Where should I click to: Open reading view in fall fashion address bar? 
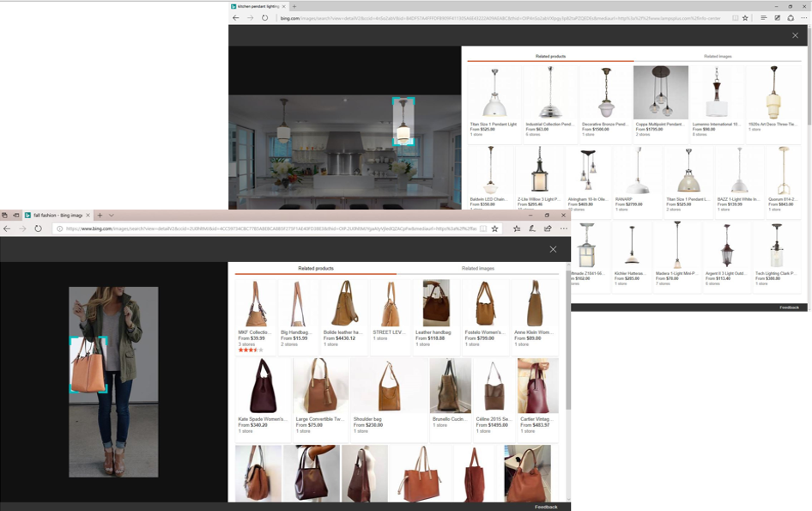(x=483, y=228)
